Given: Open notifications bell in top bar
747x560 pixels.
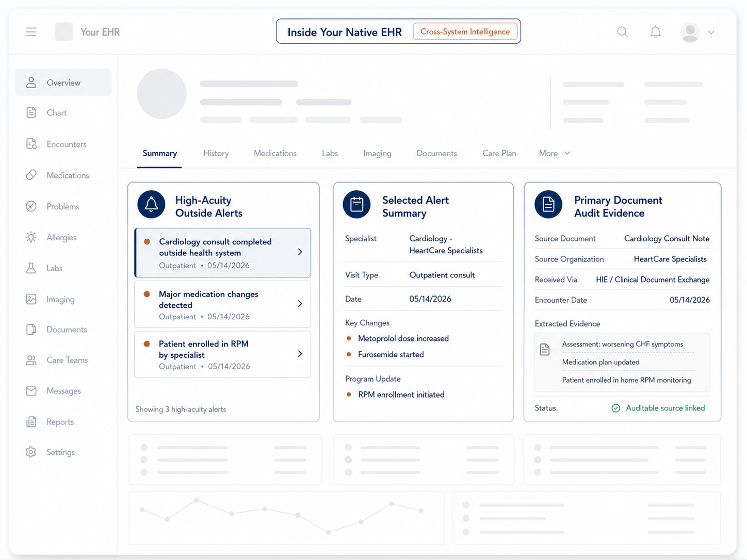Looking at the screenshot, I should click(x=655, y=32).
